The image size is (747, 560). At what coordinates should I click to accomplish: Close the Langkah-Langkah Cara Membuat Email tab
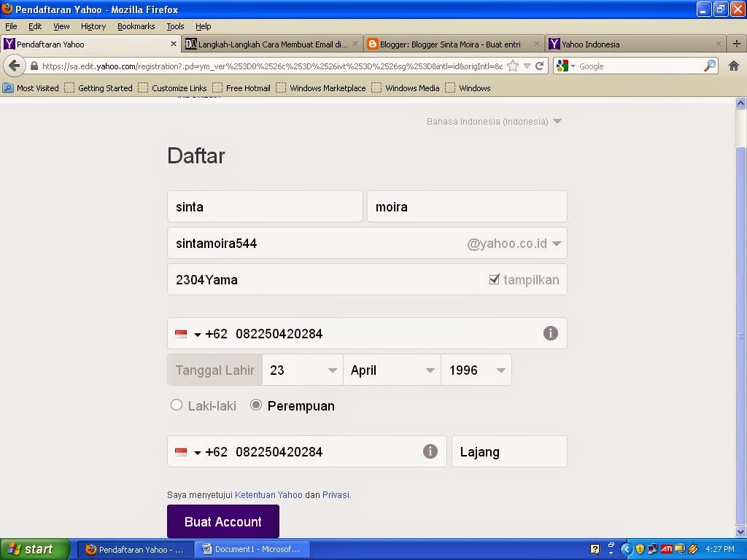355,44
